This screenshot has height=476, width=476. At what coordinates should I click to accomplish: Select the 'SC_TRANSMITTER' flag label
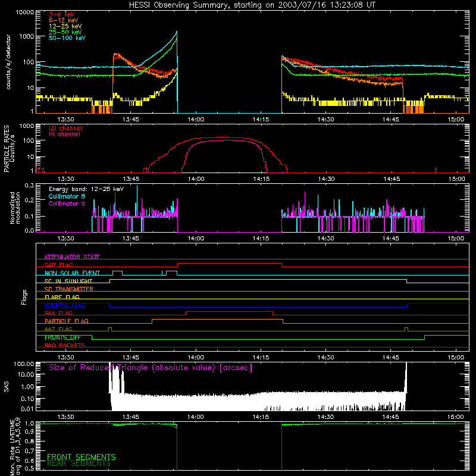[x=69, y=289]
